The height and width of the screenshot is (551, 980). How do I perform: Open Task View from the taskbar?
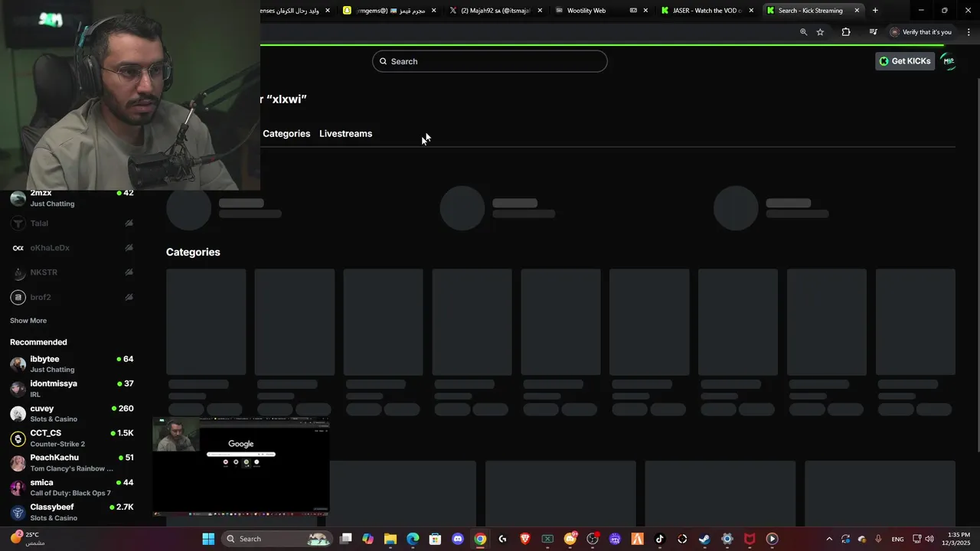(346, 539)
